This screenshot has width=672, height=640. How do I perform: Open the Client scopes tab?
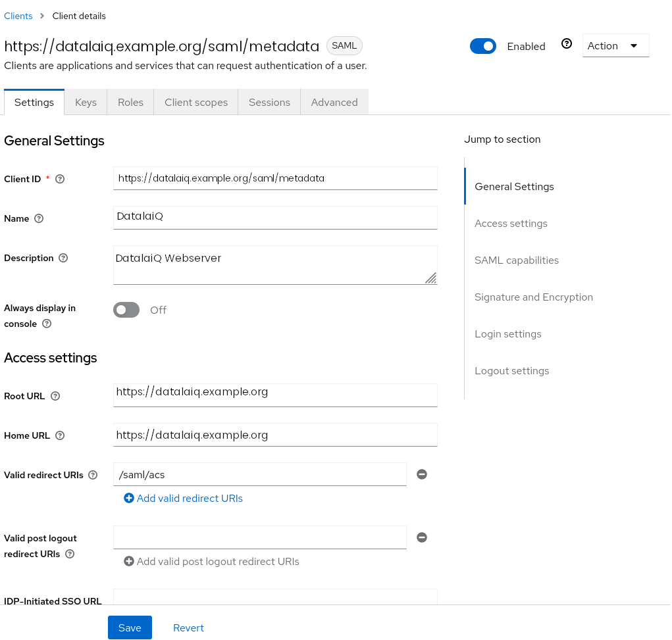(196, 103)
